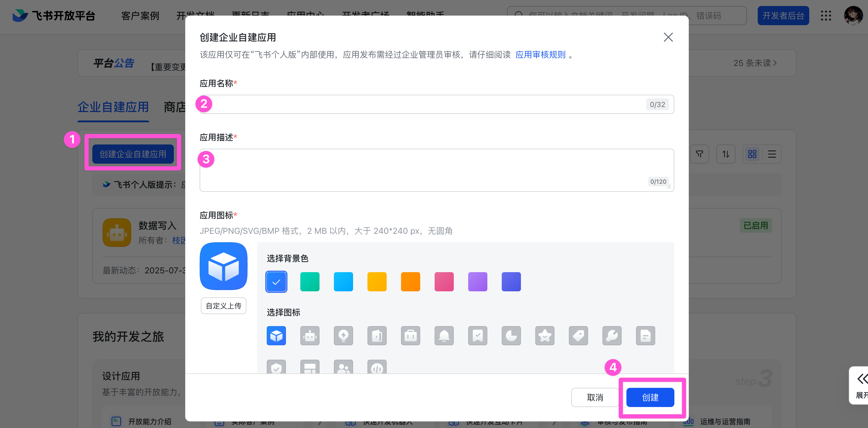This screenshot has height=428, width=868.
Task: Choose the sky blue background color
Action: coord(343,281)
